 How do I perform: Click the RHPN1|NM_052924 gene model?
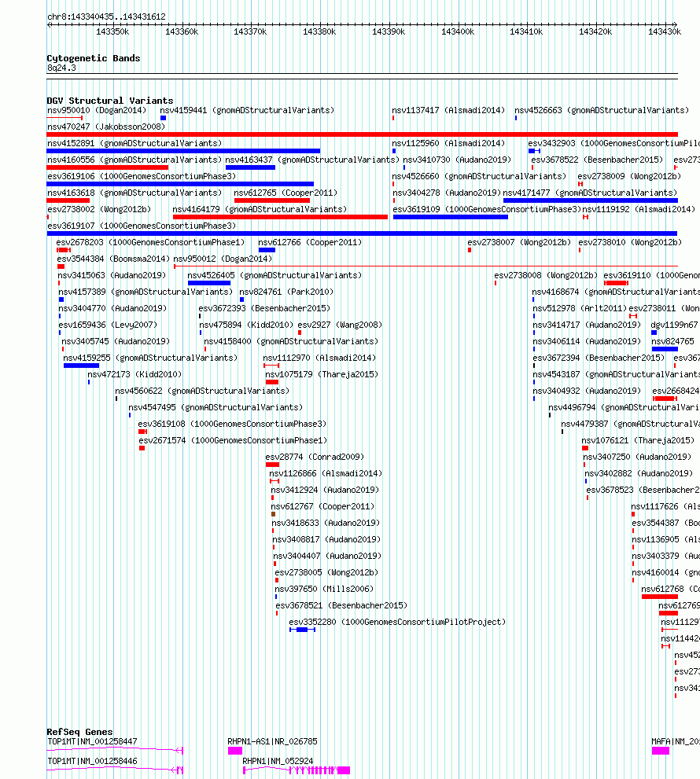click(297, 770)
